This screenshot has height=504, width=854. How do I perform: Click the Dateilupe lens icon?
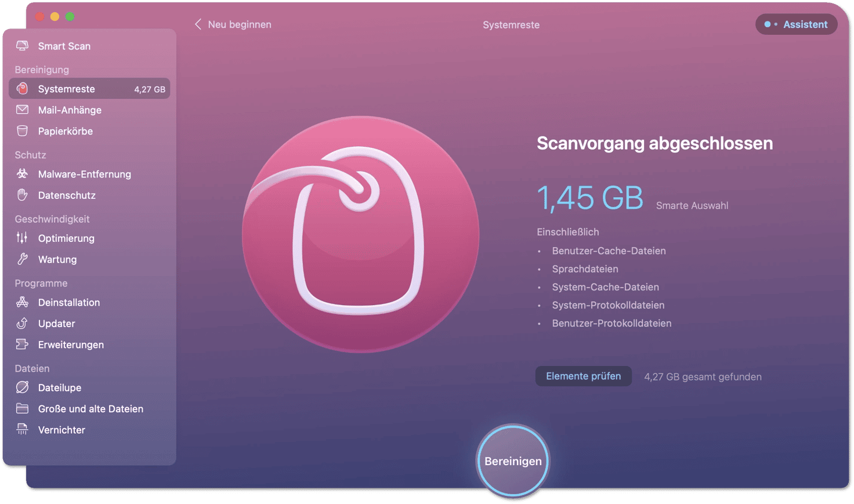(x=22, y=387)
